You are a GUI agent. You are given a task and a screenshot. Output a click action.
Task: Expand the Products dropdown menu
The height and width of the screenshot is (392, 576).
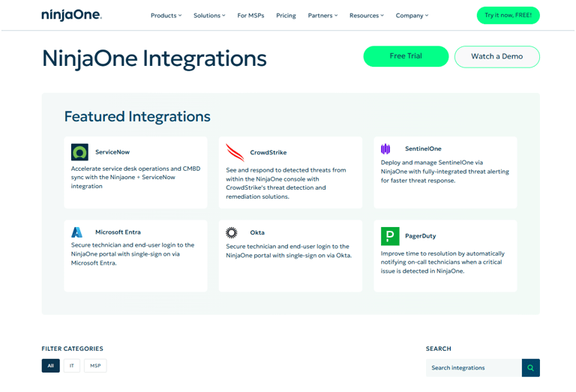(x=166, y=16)
